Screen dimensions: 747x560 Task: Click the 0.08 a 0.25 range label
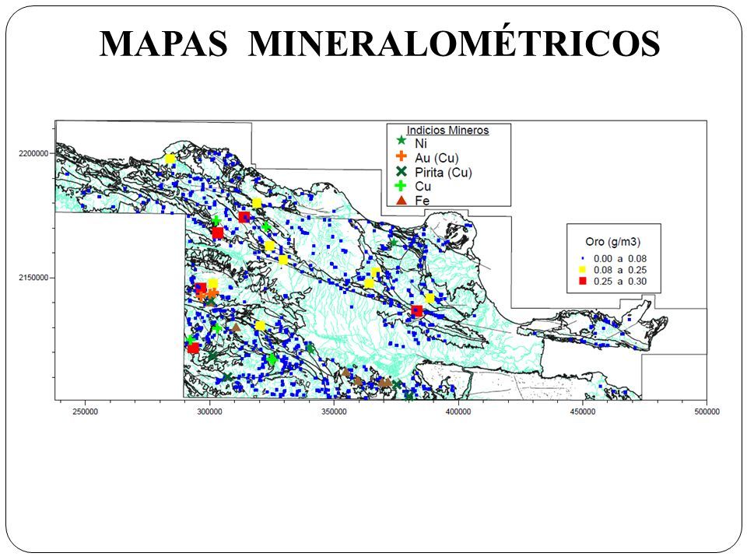click(620, 270)
